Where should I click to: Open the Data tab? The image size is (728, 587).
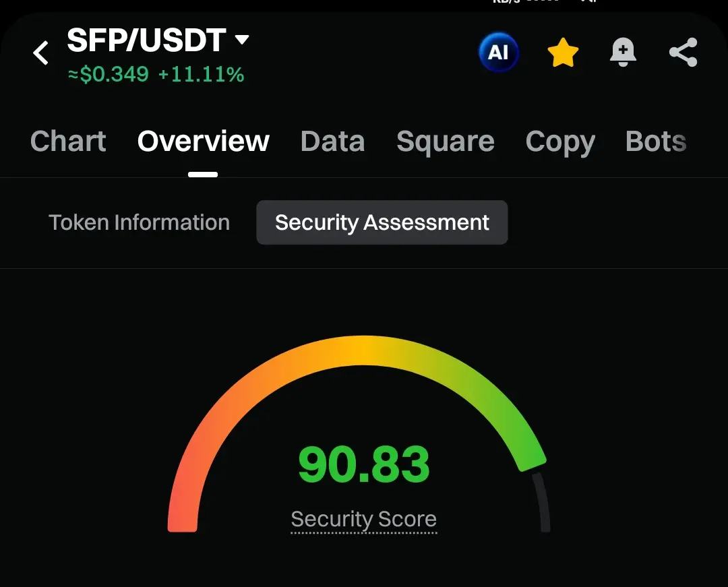point(332,142)
